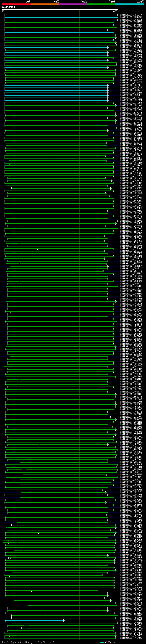Select the UniRef100_A2I3Z1 label
Image resolution: width=146 pixels, height=644 pixels.
tap(131, 178)
